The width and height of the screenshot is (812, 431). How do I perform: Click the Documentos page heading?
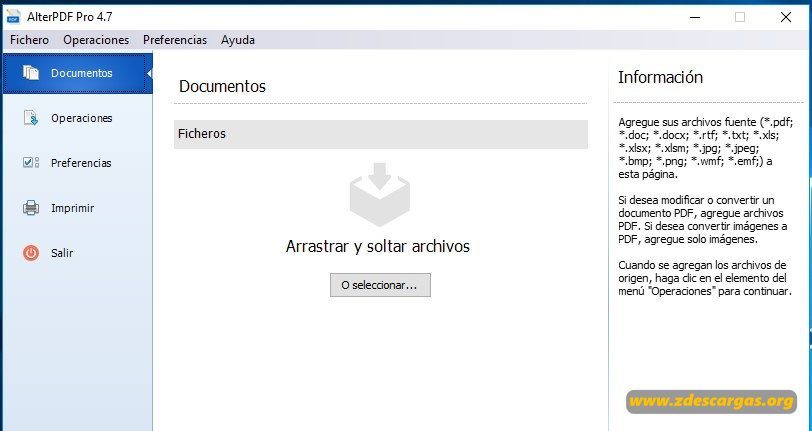click(x=222, y=86)
